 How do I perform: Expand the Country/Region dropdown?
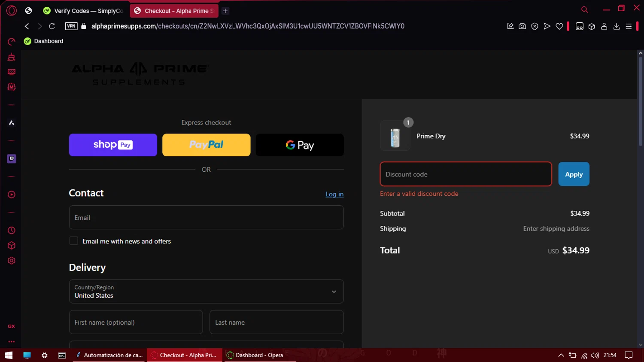pyautogui.click(x=206, y=292)
